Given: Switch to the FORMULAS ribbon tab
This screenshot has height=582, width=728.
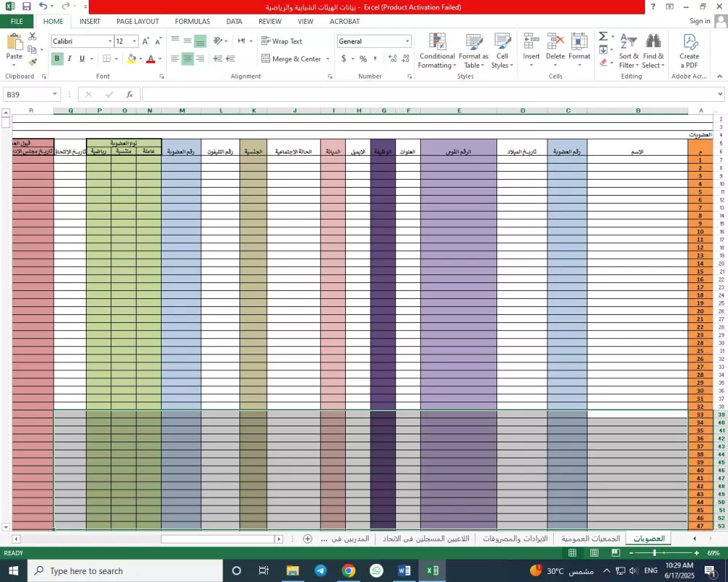Looking at the screenshot, I should point(192,21).
